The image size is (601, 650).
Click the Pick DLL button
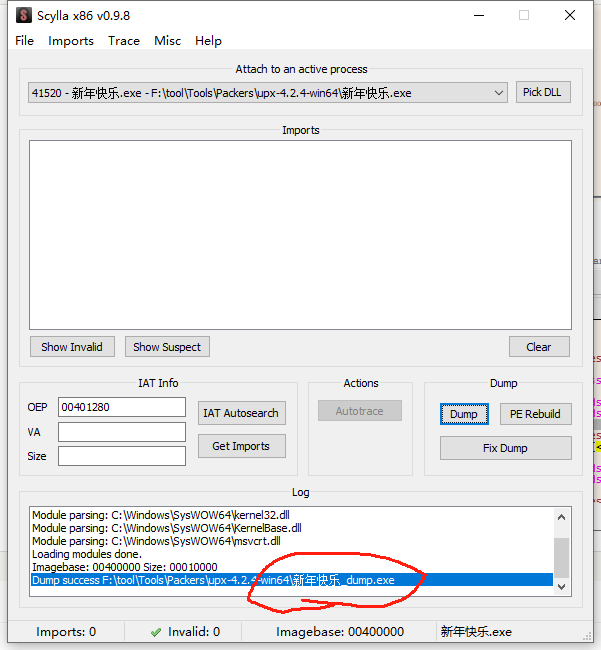[x=543, y=92]
